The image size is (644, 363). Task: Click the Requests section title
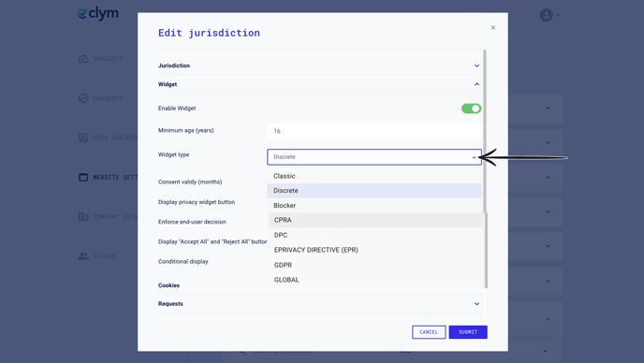tap(170, 304)
